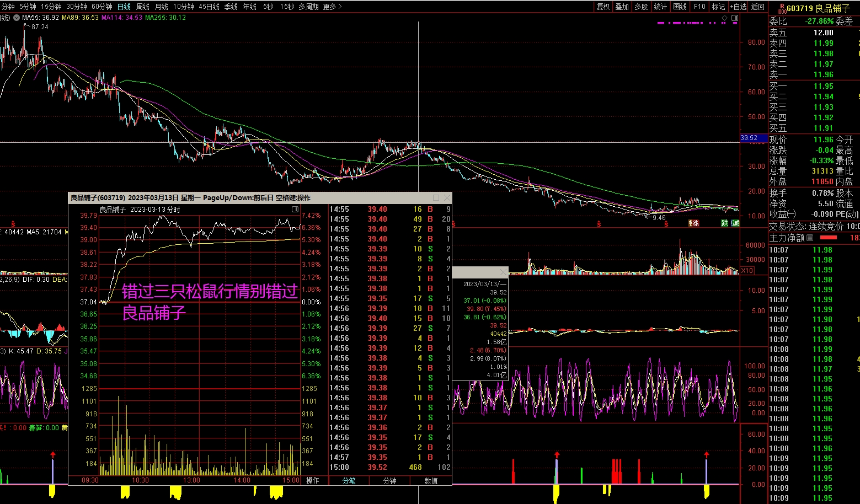
Task: Add stock with +自选 button
Action: coord(738,7)
